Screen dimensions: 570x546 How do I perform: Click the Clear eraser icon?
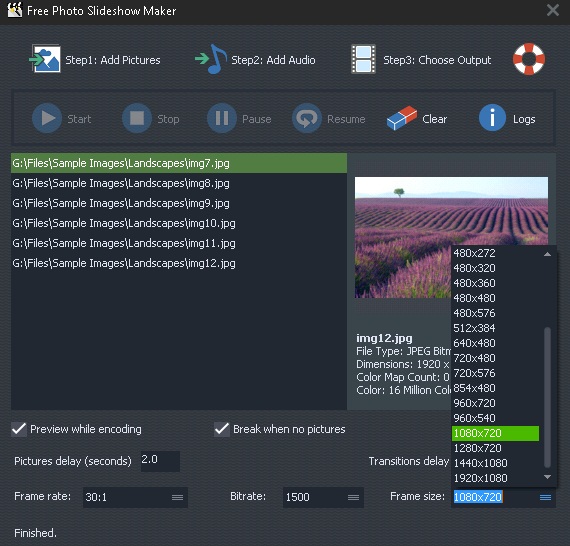coord(402,118)
